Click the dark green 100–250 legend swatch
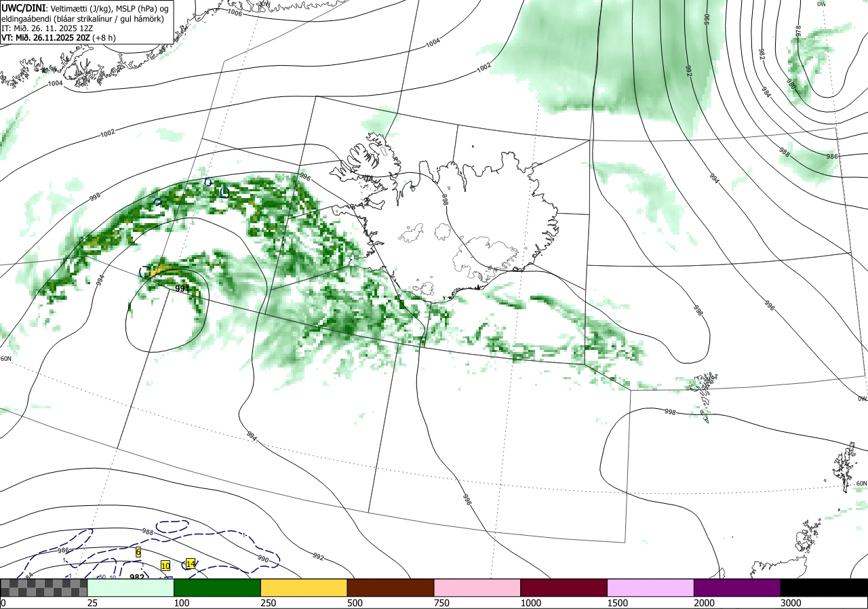Screen dimensions: 868x609 click(218, 587)
